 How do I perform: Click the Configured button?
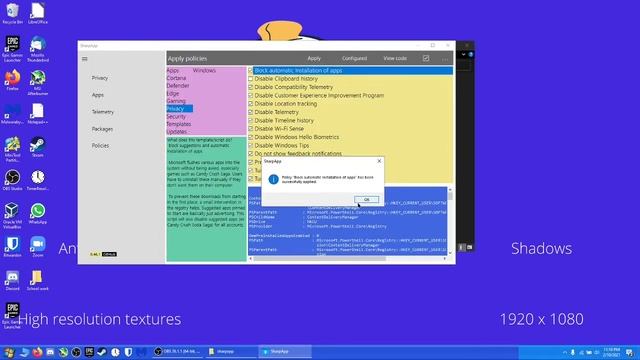tap(354, 58)
